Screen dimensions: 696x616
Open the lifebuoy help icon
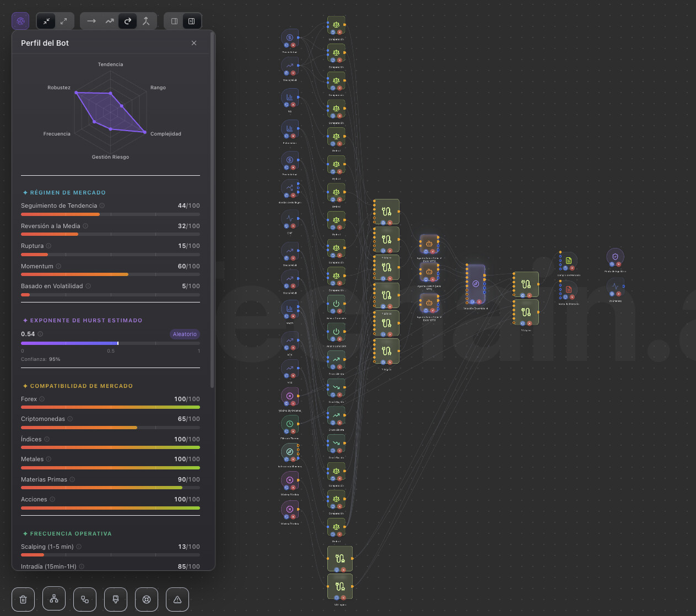pos(147,599)
